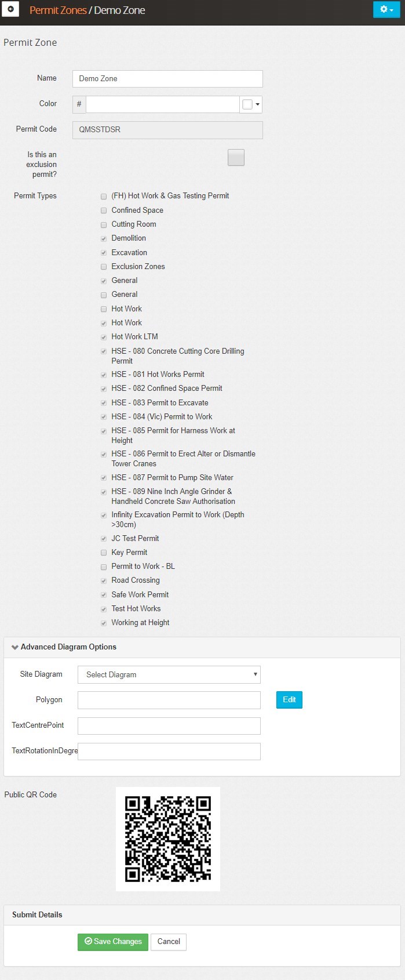The height and width of the screenshot is (980, 405).
Task: Click the color hex code field
Action: [x=162, y=104]
